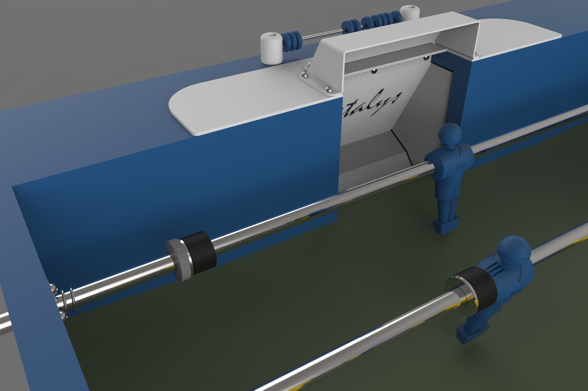Select the thin score counter rod
Image resolution: width=588 pixels, height=391 pixels.
[x=322, y=34]
